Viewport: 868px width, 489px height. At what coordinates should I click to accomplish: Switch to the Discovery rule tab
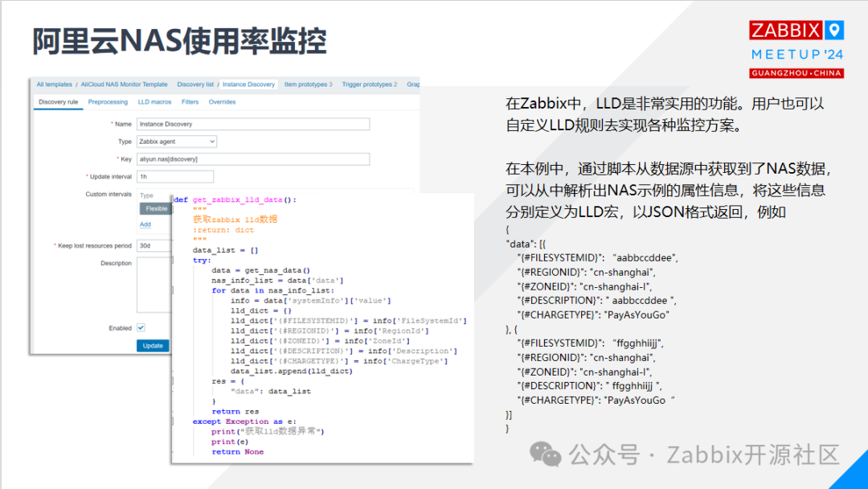[x=58, y=102]
